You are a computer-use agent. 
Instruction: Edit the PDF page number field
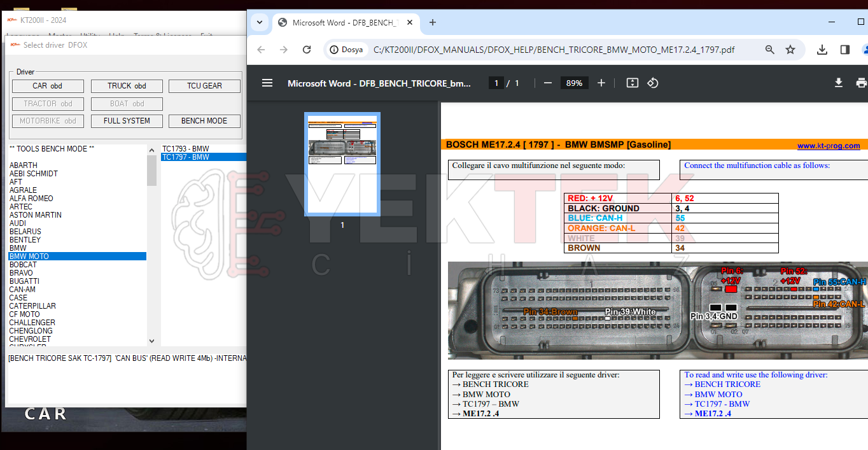pos(496,83)
